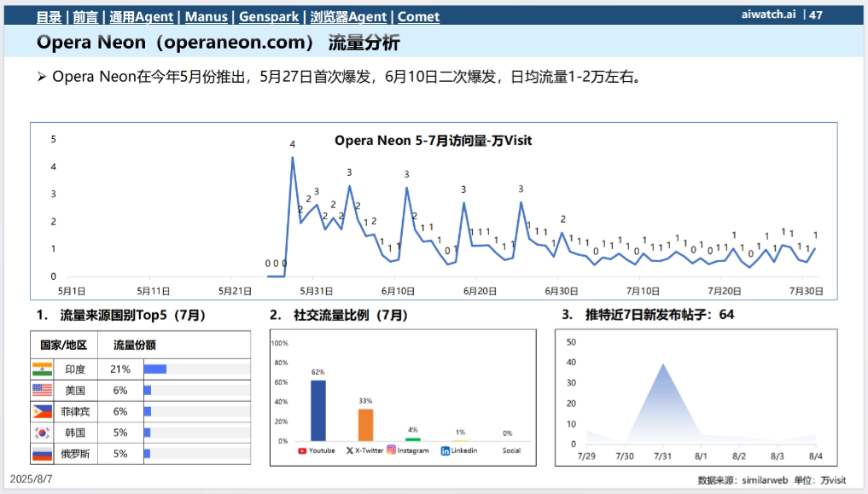
Task: Click the 国家/地区 column header
Action: (x=64, y=346)
